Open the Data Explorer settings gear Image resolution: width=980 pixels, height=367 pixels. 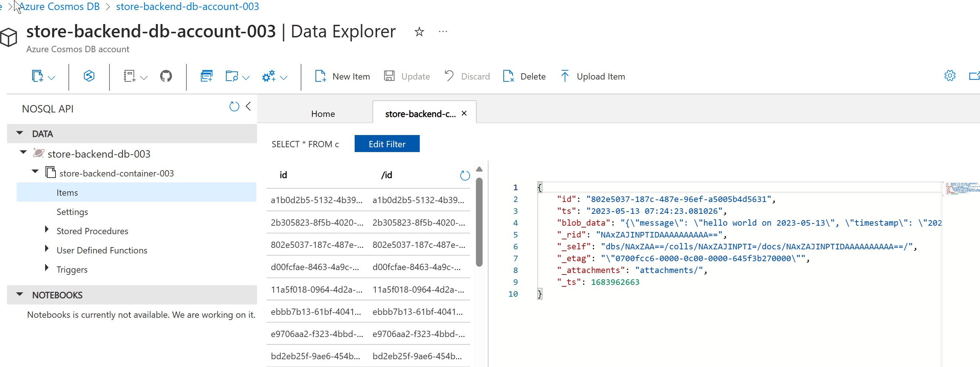[x=950, y=75]
